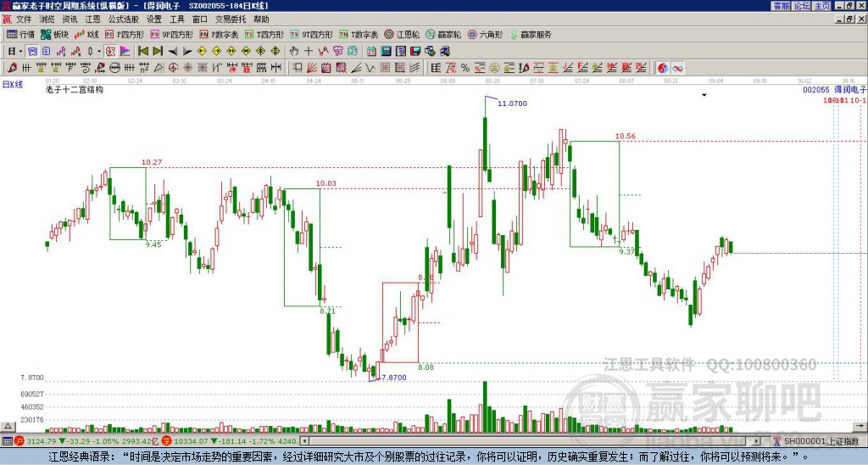868x465 pixels.
Task: Open the 赢家轮 wheel tool
Action: click(443, 34)
